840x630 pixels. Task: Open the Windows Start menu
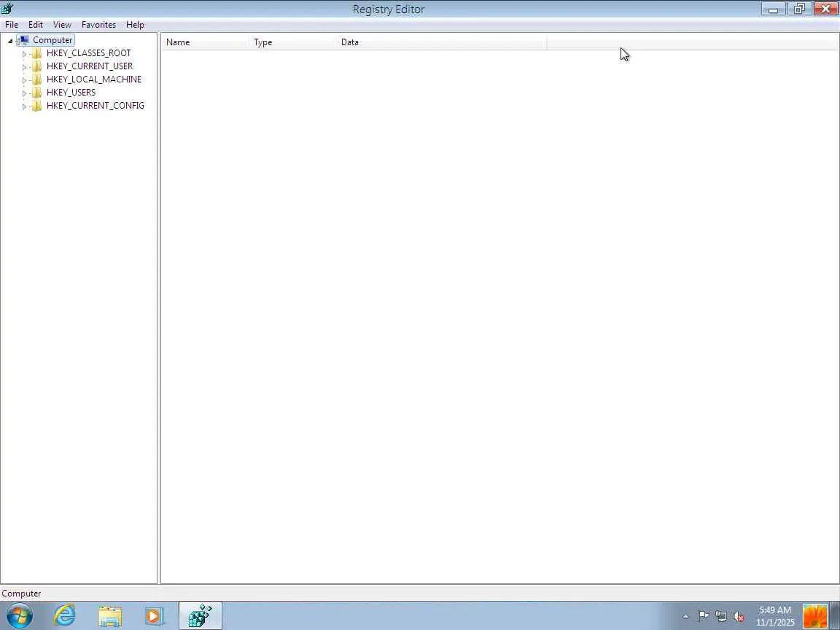(x=19, y=616)
